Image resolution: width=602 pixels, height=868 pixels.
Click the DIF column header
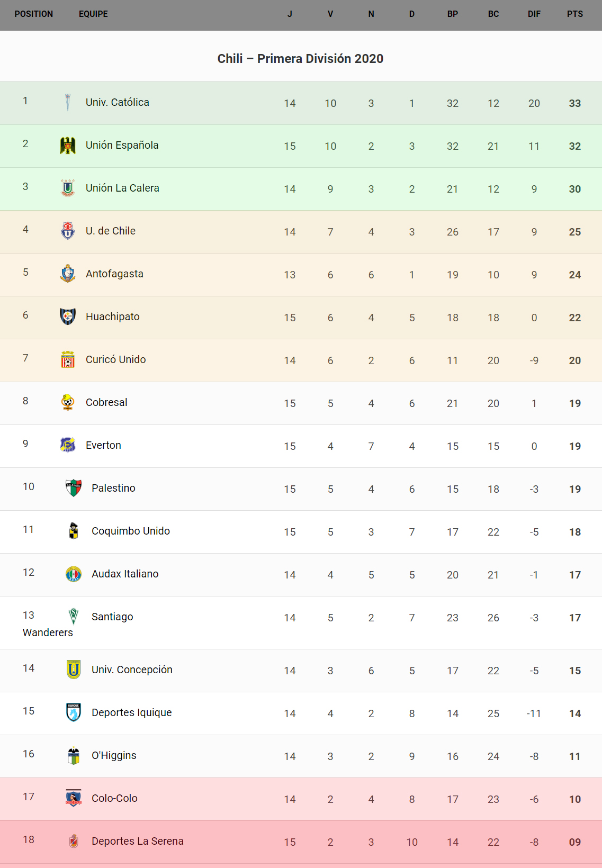click(534, 14)
